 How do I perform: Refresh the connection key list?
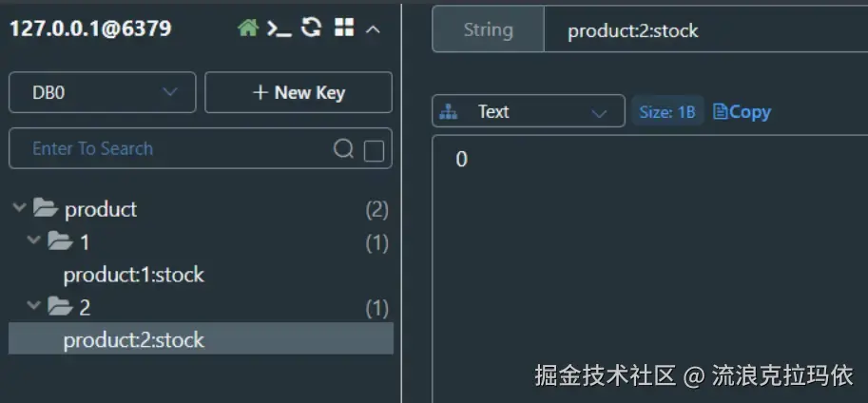(311, 29)
